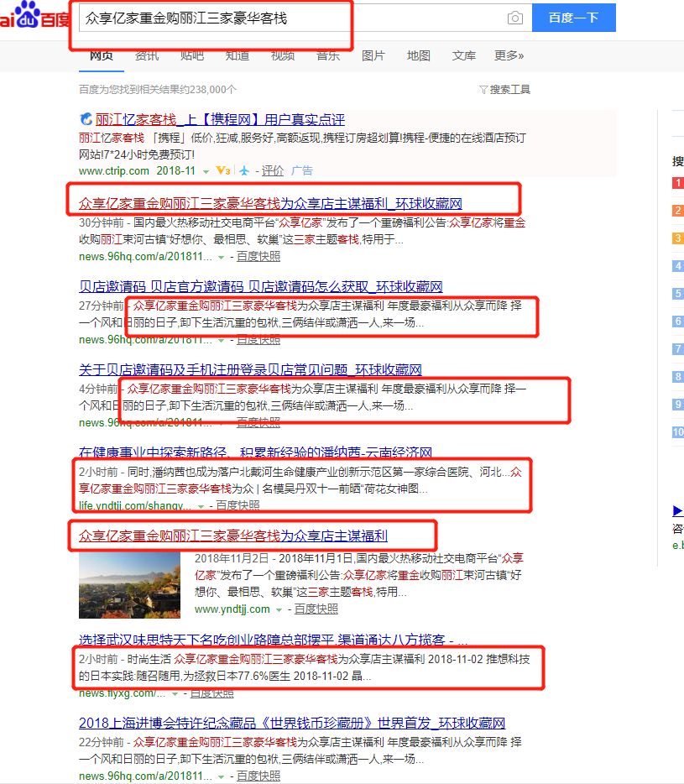684x784 pixels.
Task: Expand dropdown arrow after first news.96hq.com URL
Action: coord(221,257)
